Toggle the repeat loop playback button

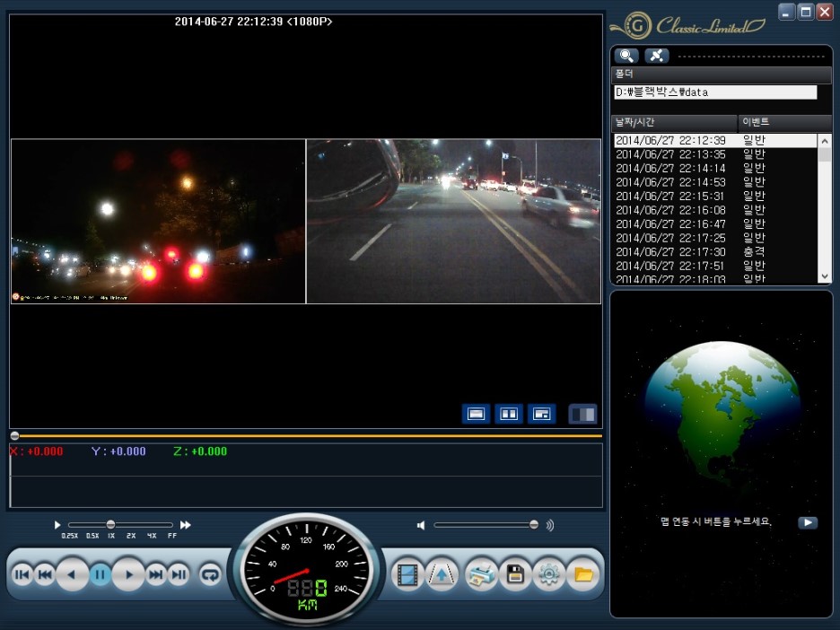tap(210, 574)
